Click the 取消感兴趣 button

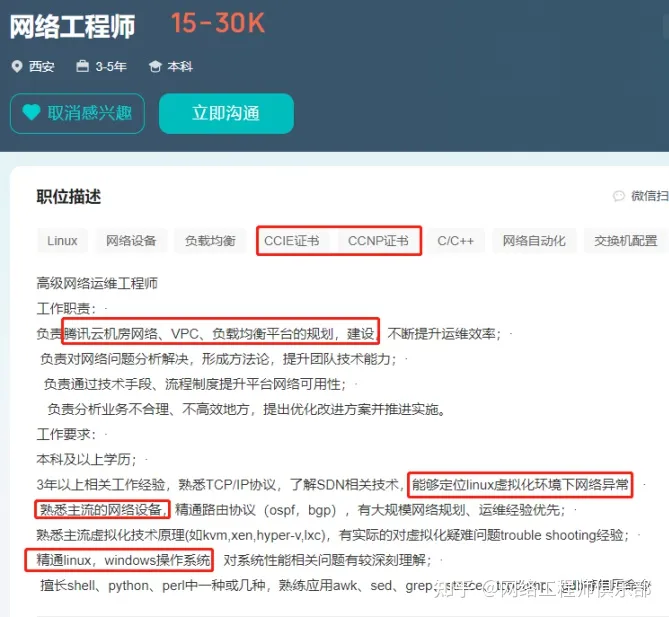(x=77, y=114)
